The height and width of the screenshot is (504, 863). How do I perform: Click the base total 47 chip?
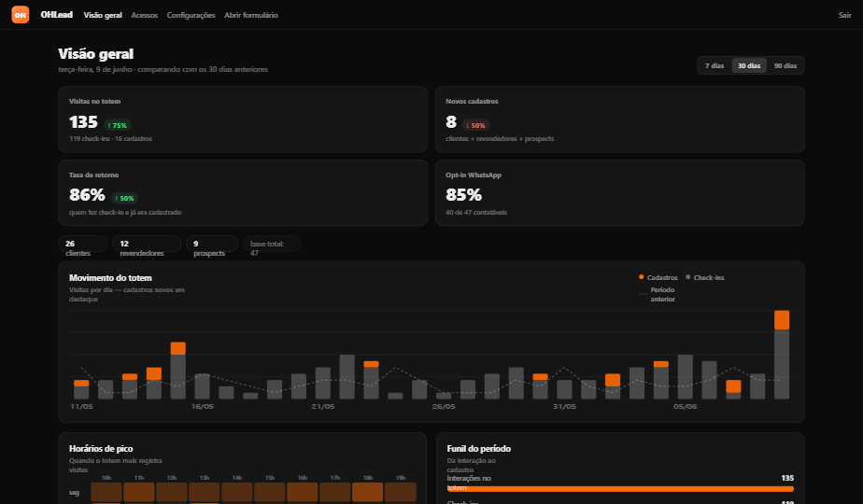272,244
